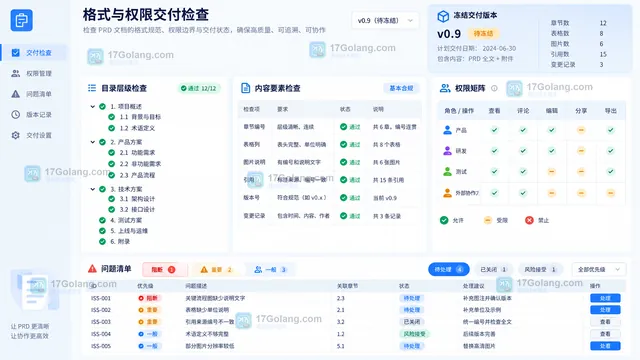This screenshot has width=640, height=360.
Task: Click the blue 产品 role avatar icon
Action: (447, 130)
